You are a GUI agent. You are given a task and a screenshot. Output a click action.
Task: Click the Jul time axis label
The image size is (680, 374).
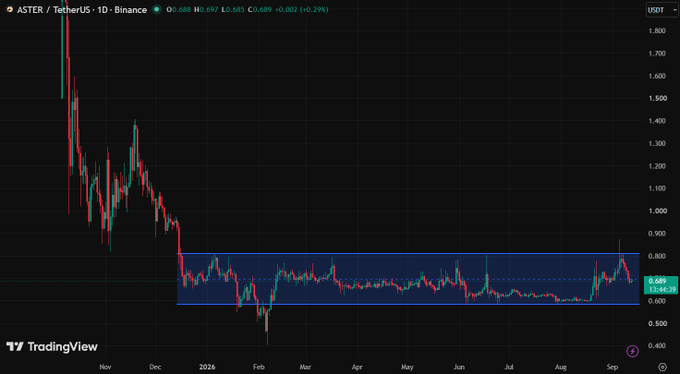tap(510, 367)
